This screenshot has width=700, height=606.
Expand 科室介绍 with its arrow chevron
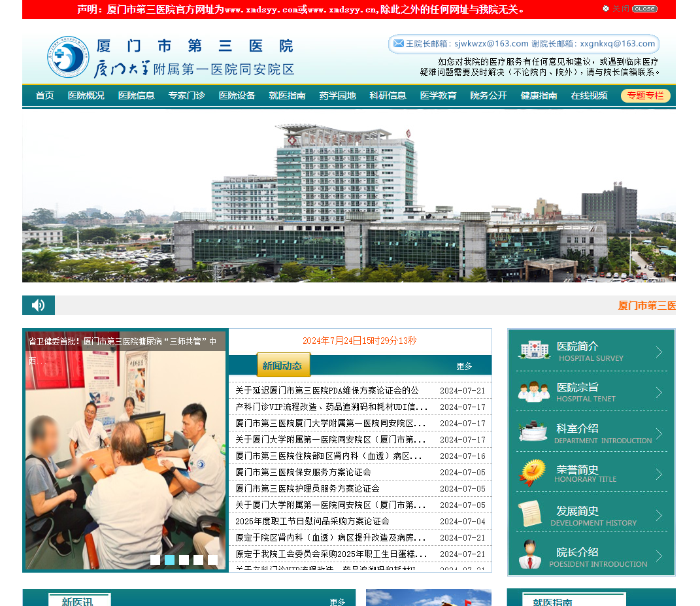pos(659,433)
